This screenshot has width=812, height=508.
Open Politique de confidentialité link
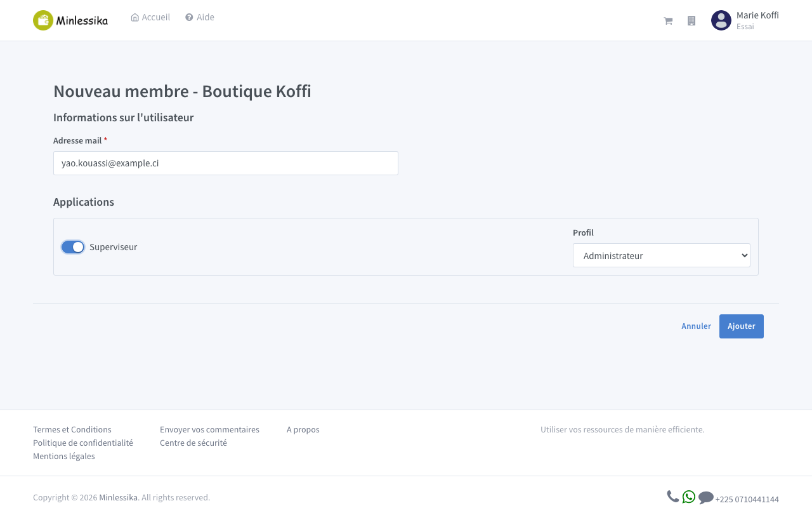pyautogui.click(x=83, y=443)
